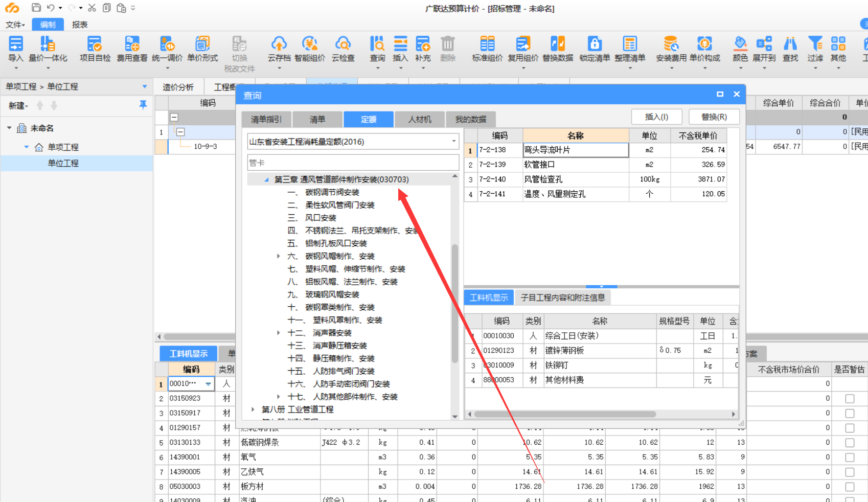Viewport: 868px width, 502px height.
Task: Click the 替换(R) button
Action: coord(714,117)
